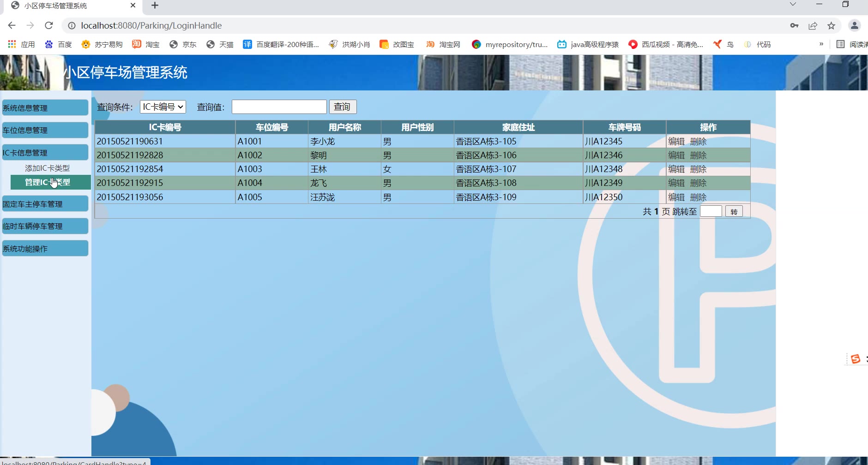
Task: Open the 代码 bookmark folder
Action: (x=757, y=44)
